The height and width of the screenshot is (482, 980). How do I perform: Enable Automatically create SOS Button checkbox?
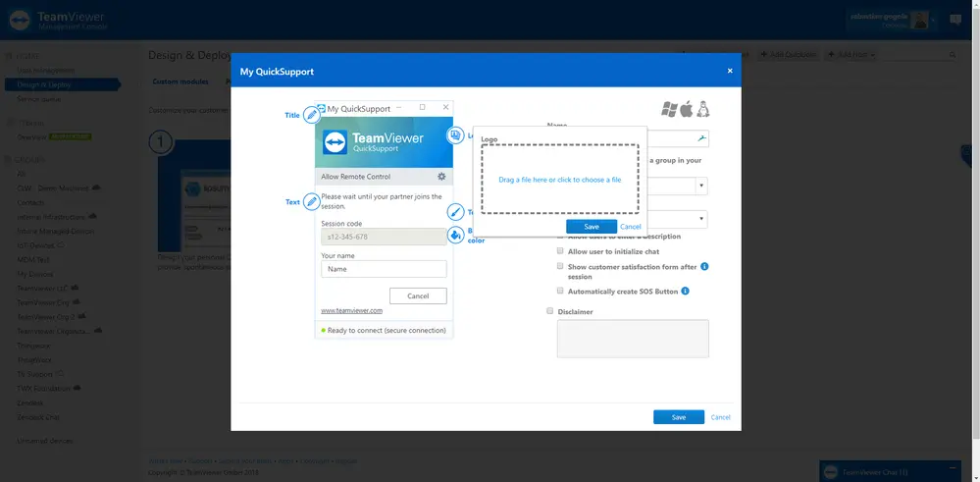(x=560, y=292)
